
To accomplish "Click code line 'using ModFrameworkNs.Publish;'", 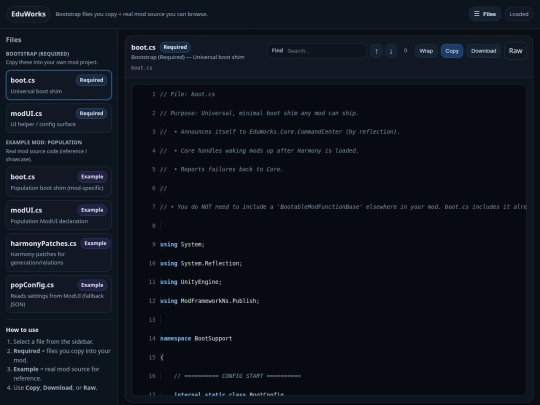I will [210, 301].
